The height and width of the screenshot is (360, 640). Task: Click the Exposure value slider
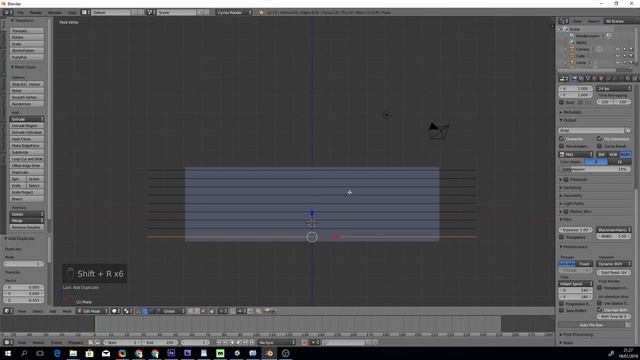pyautogui.click(x=576, y=230)
